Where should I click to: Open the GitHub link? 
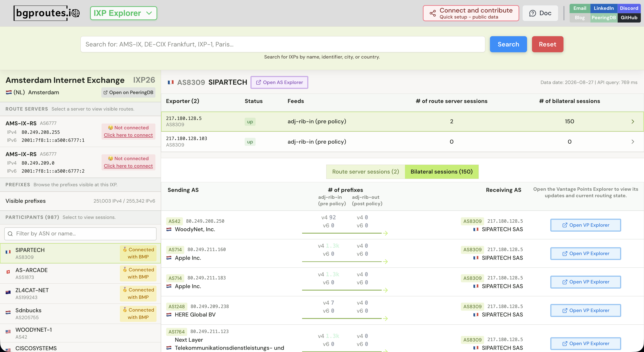(x=629, y=18)
